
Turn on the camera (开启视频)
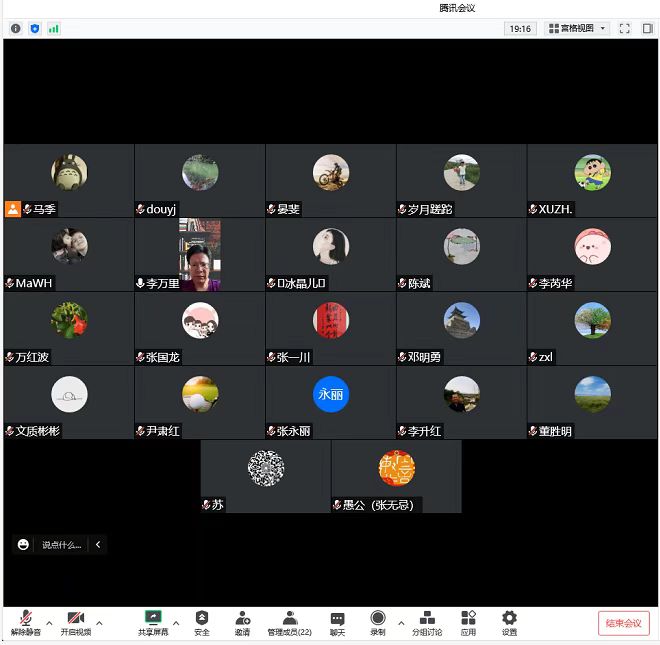tap(75, 622)
